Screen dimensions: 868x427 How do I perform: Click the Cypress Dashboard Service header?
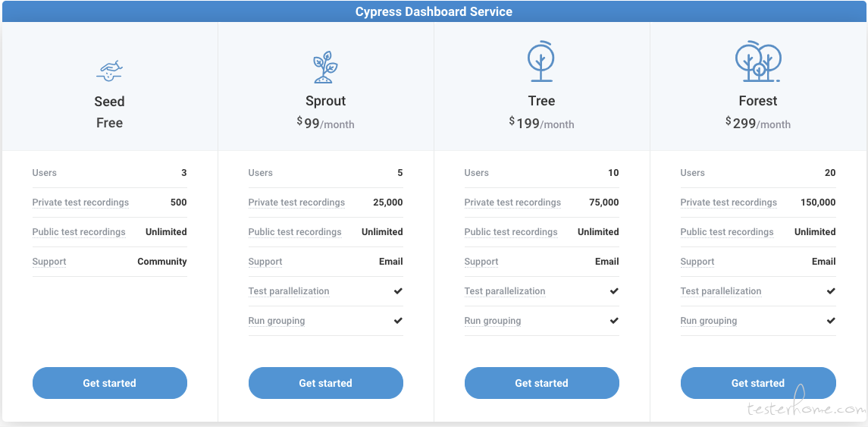434,11
